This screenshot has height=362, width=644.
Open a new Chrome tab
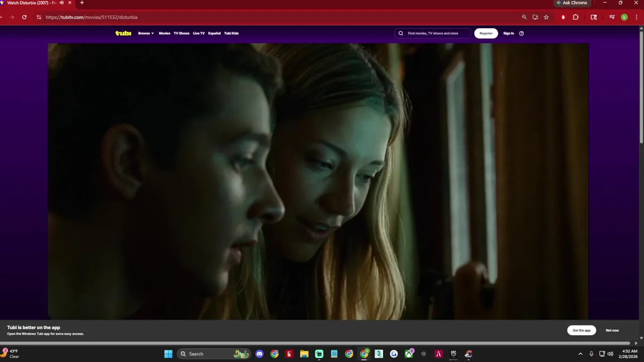pyautogui.click(x=82, y=3)
